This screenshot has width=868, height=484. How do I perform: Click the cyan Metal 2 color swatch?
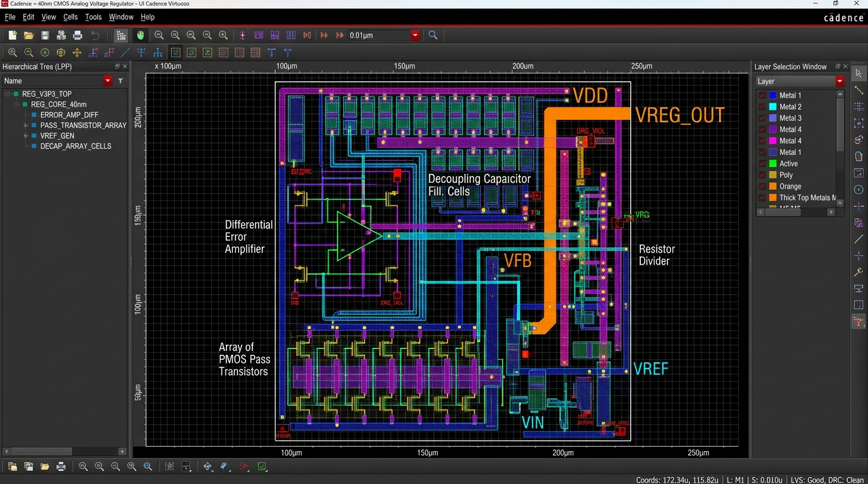click(773, 107)
